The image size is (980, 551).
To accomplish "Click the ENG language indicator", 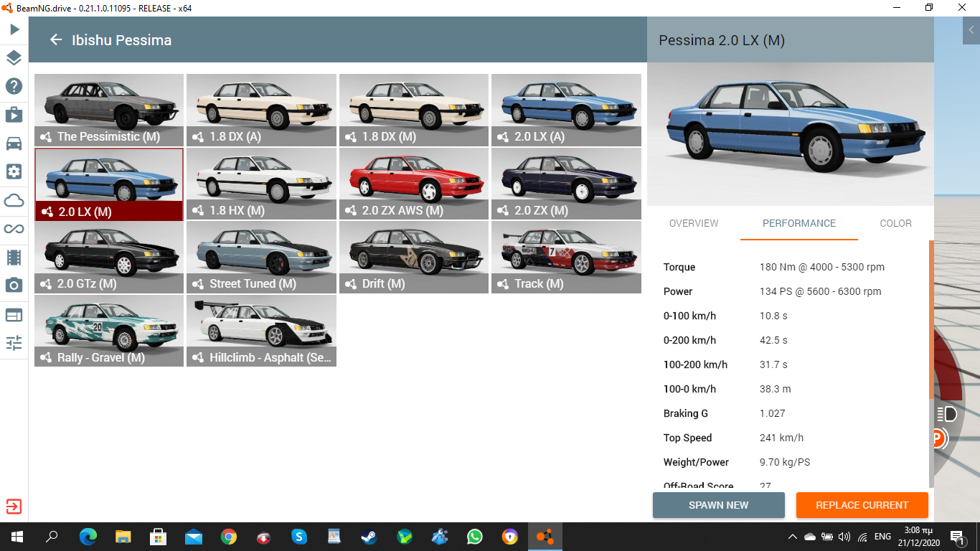I will [x=882, y=536].
